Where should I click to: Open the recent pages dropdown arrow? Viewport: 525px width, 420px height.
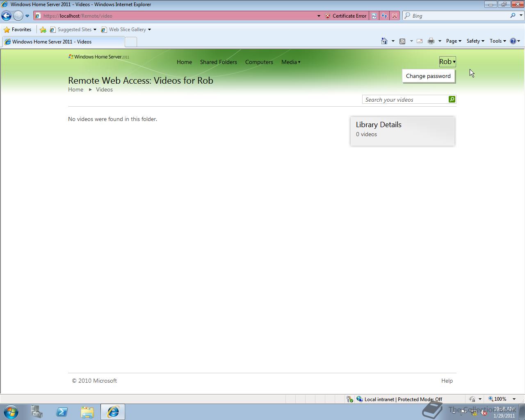(x=27, y=16)
